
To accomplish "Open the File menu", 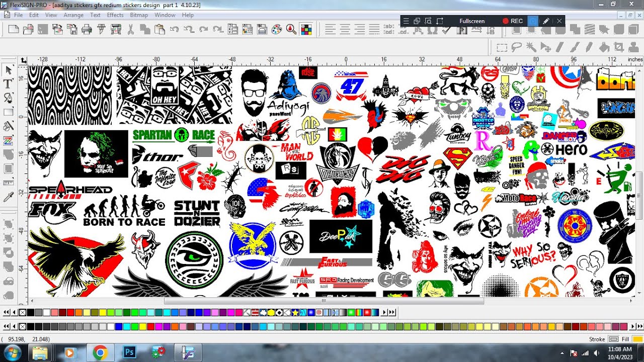I will (19, 15).
